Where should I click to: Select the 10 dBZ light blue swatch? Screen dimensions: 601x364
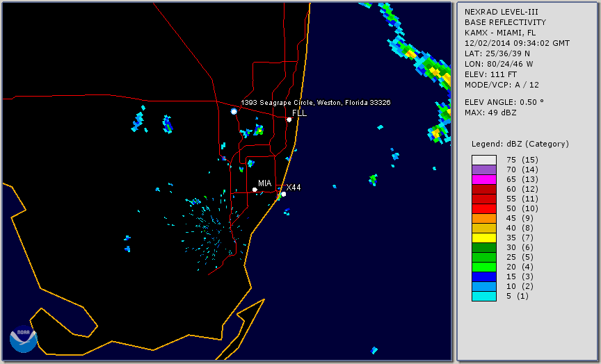[484, 286]
